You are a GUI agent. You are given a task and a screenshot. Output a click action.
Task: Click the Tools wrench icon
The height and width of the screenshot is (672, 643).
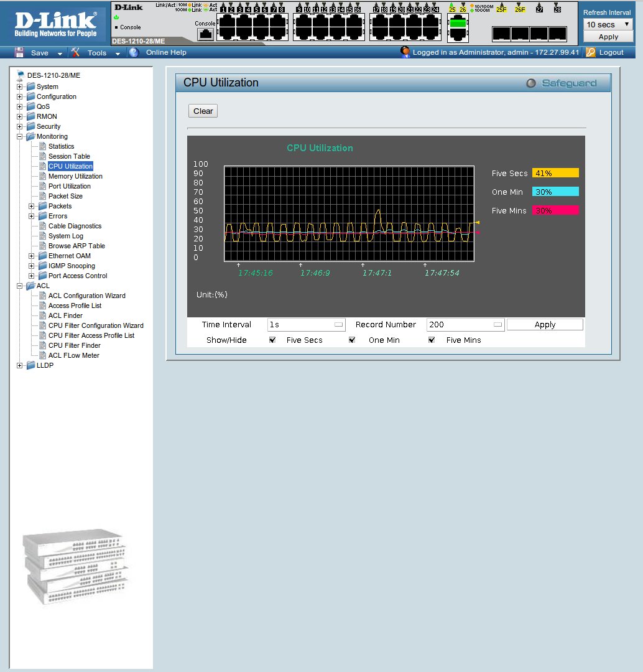tap(75, 53)
